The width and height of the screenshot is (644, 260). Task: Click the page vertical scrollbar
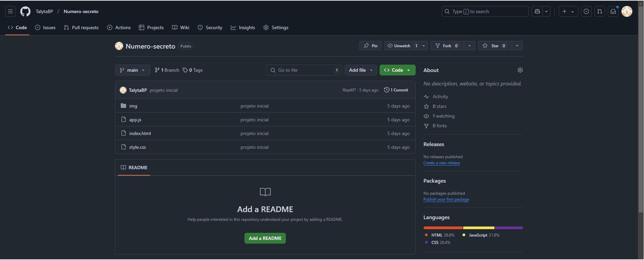641,110
